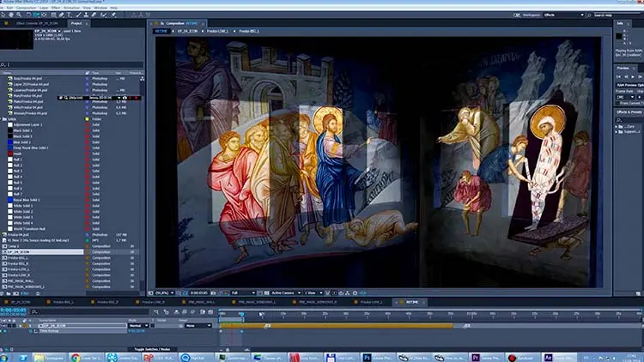Click the Windows Start button

click(4, 358)
